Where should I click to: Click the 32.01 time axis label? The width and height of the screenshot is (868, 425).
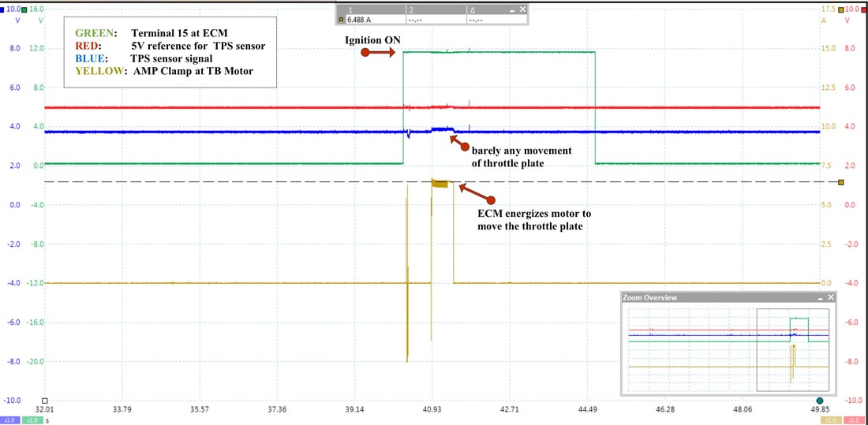(44, 410)
